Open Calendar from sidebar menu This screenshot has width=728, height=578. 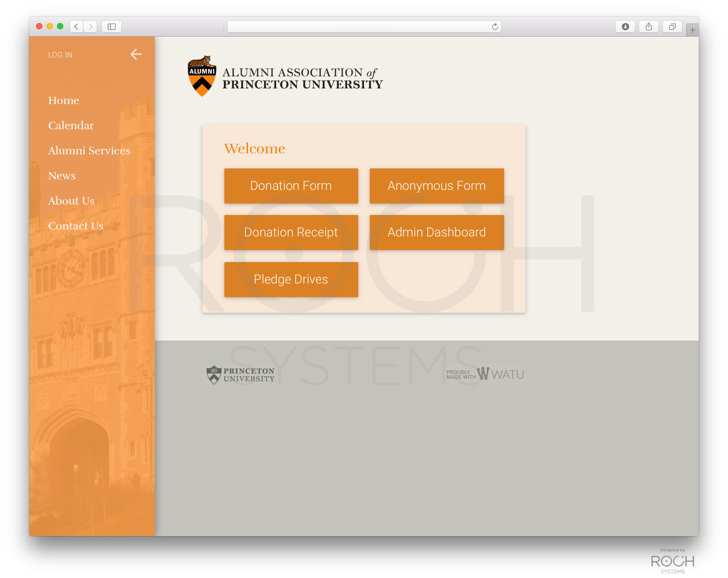(71, 126)
